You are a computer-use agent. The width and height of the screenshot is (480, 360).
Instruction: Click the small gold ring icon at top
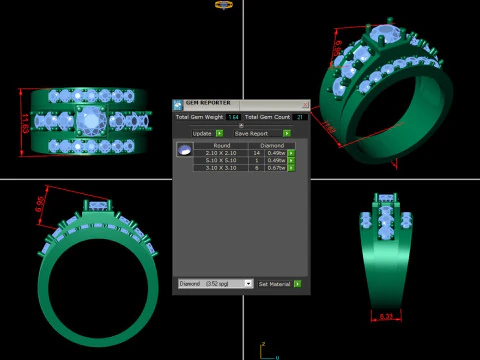click(x=224, y=5)
